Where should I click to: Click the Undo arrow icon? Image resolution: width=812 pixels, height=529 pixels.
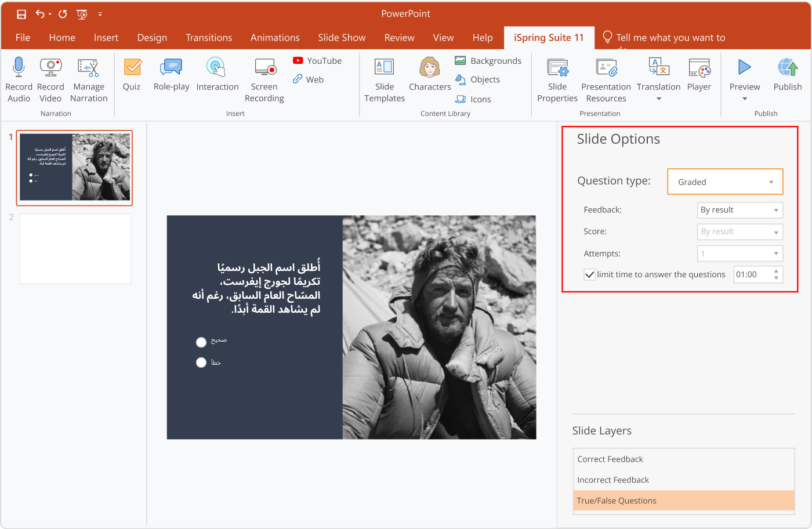pyautogui.click(x=40, y=14)
